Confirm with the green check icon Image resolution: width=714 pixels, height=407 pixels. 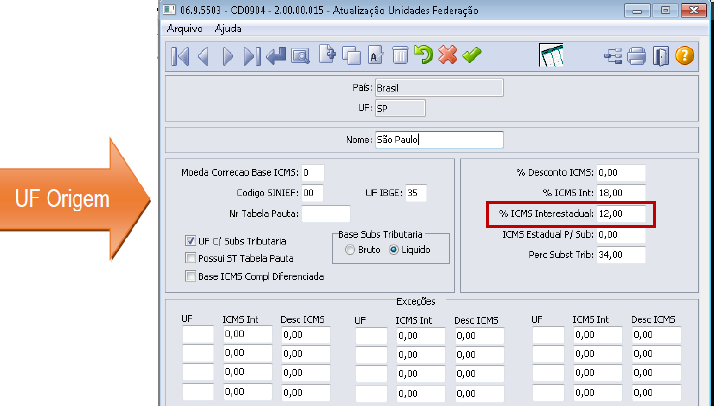[x=472, y=56]
